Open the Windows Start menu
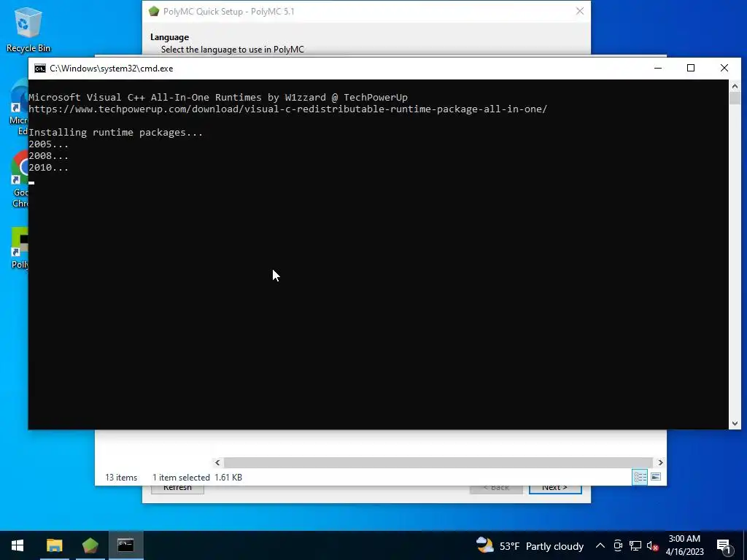 coord(18,545)
